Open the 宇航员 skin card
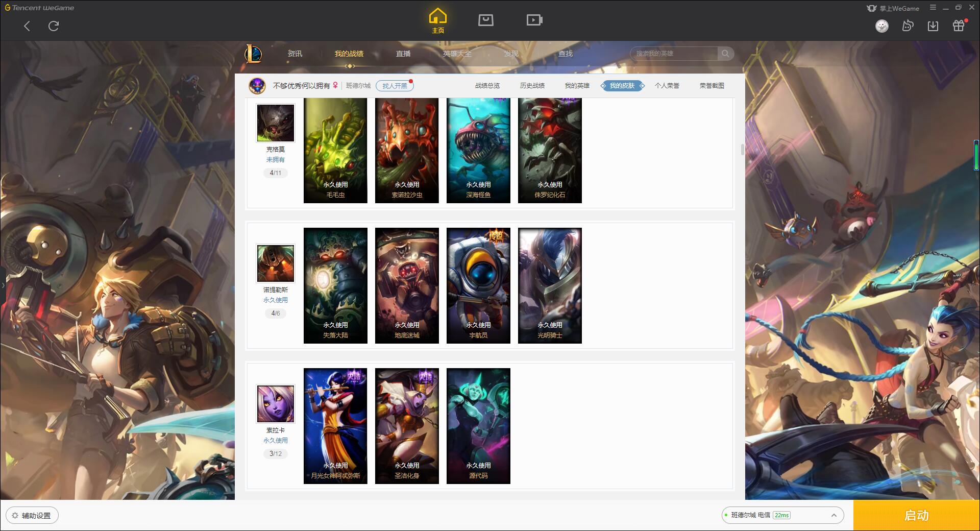 [x=478, y=285]
